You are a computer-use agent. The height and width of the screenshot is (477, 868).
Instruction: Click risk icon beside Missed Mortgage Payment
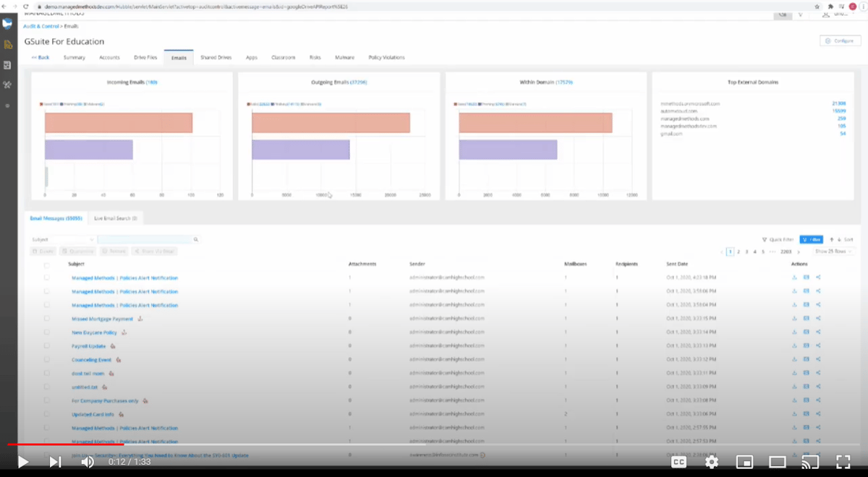coord(140,319)
